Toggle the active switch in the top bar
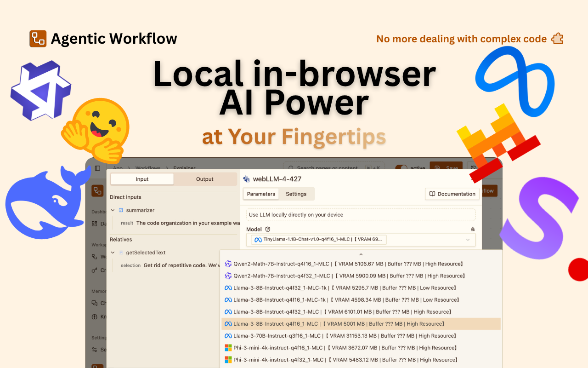 tap(402, 168)
